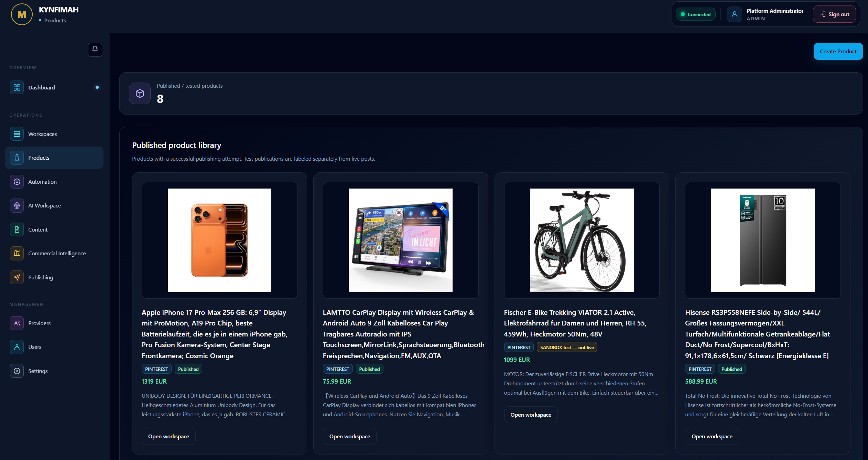Go to the Publishing section
The width and height of the screenshot is (868, 460).
point(54,277)
